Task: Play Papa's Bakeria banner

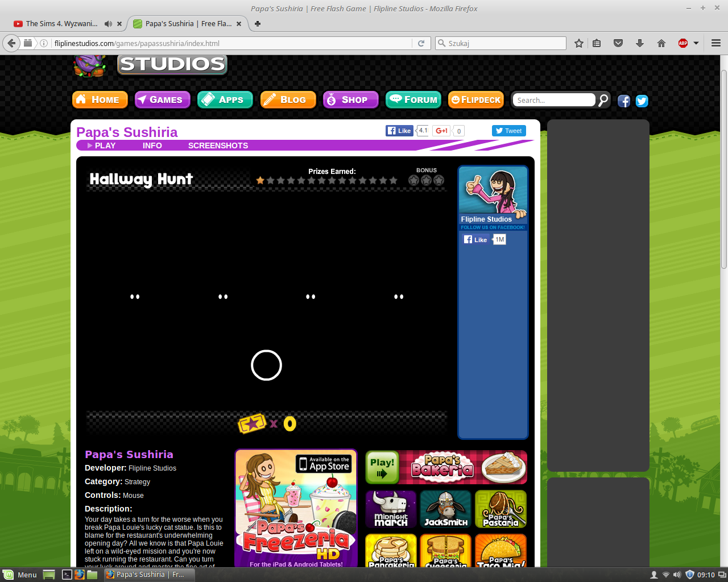Action: click(446, 467)
